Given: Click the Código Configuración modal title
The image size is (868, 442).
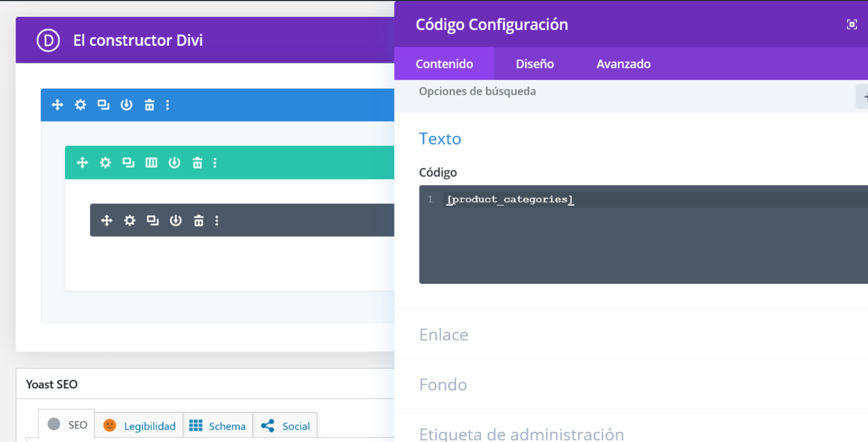Looking at the screenshot, I should pyautogui.click(x=492, y=25).
